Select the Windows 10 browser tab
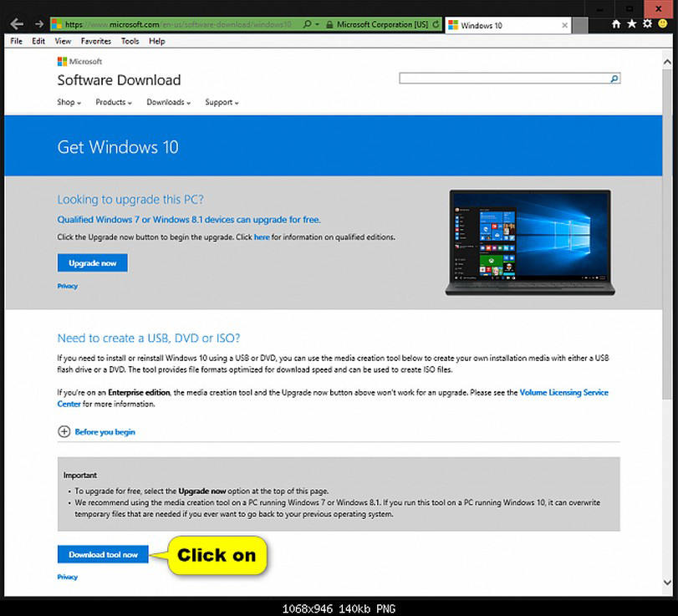Viewport: 678px width, 616px height. (508, 26)
